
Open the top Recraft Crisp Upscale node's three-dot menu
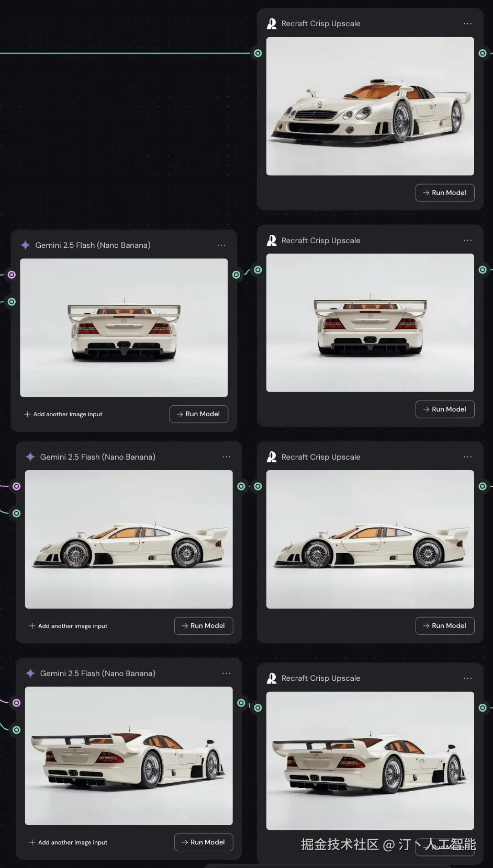[x=467, y=24]
